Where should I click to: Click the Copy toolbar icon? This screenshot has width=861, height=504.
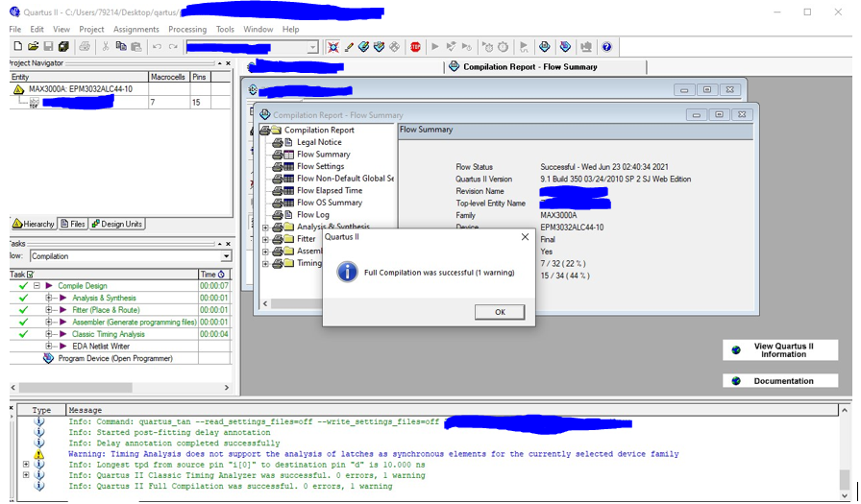coord(121,47)
